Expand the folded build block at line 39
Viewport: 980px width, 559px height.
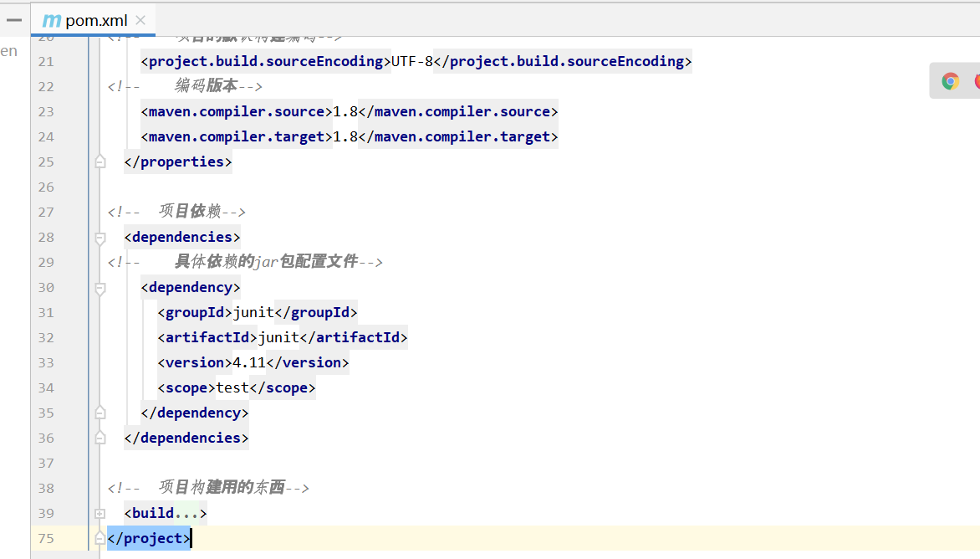pos(100,513)
